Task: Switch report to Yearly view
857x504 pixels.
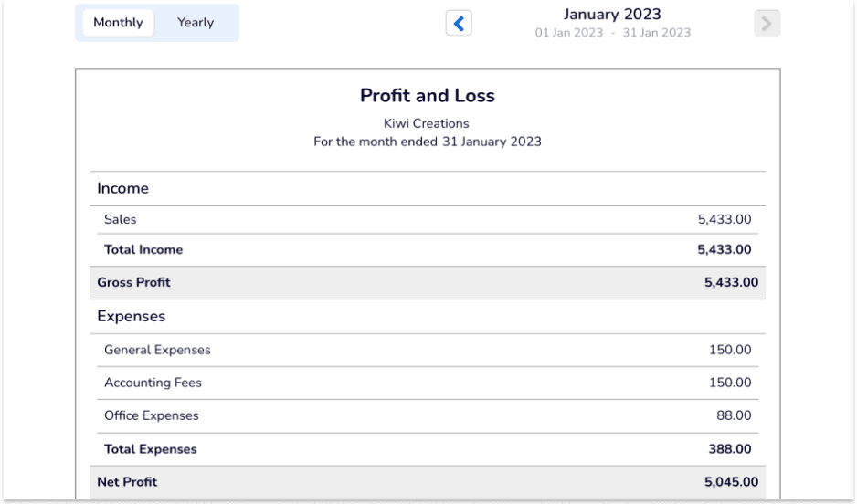Action: pyautogui.click(x=196, y=23)
